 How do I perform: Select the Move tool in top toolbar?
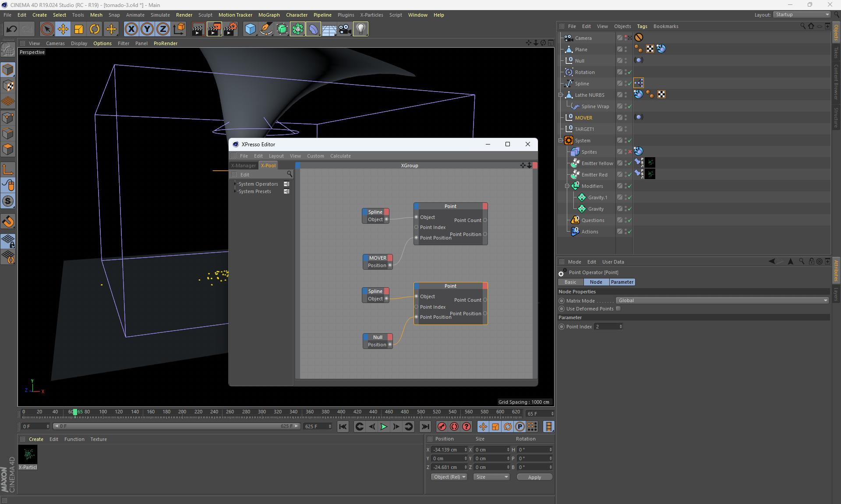coord(63,29)
